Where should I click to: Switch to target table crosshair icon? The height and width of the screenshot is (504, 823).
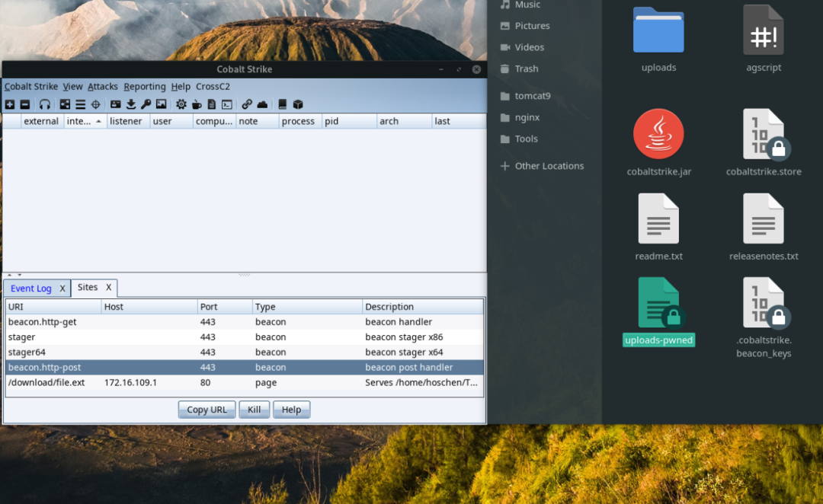tap(95, 104)
